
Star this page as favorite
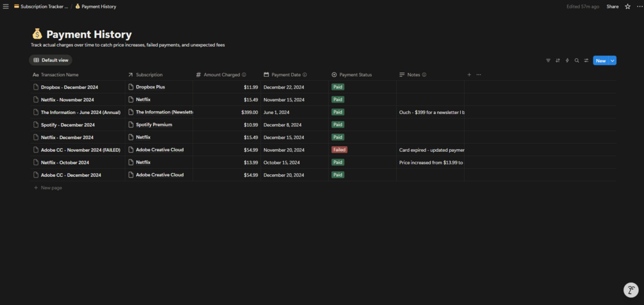[x=627, y=6]
